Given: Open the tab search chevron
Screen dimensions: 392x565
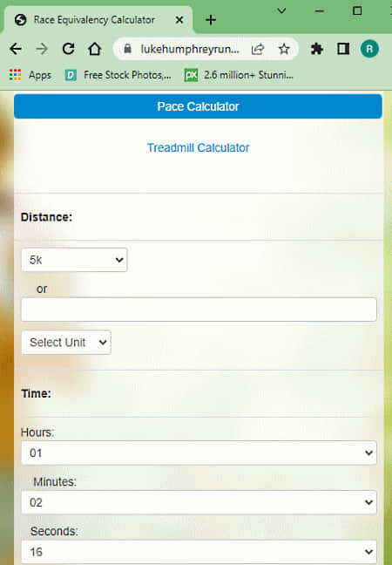Looking at the screenshot, I should pyautogui.click(x=281, y=10).
